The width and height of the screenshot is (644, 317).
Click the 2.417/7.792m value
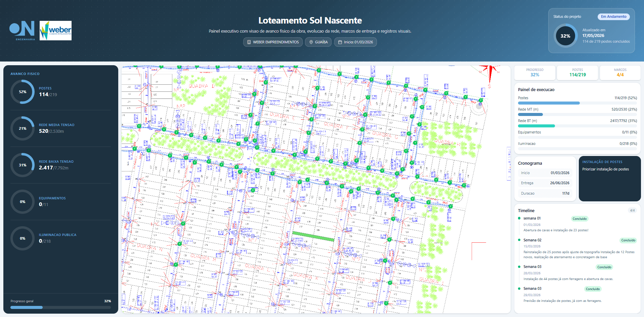(x=54, y=168)
